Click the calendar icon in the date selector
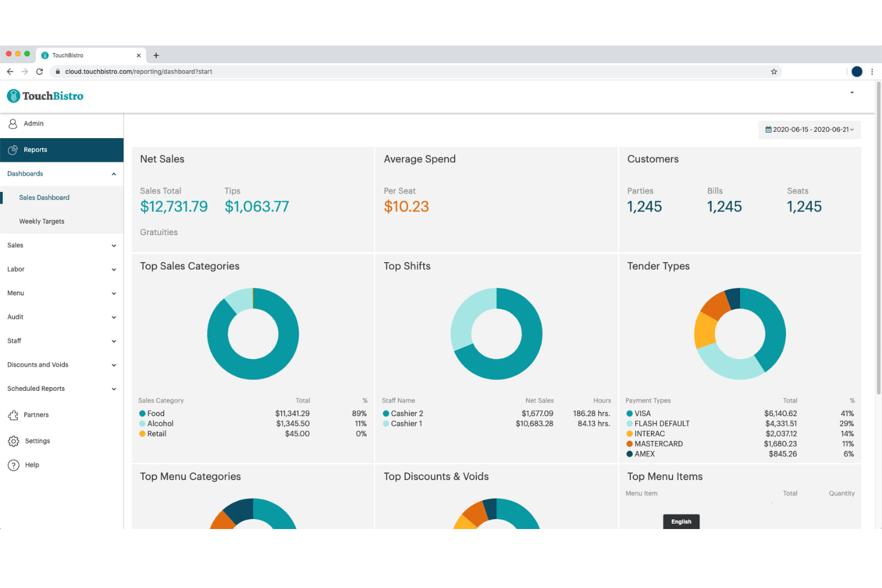The height and width of the screenshot is (588, 882). pos(768,129)
